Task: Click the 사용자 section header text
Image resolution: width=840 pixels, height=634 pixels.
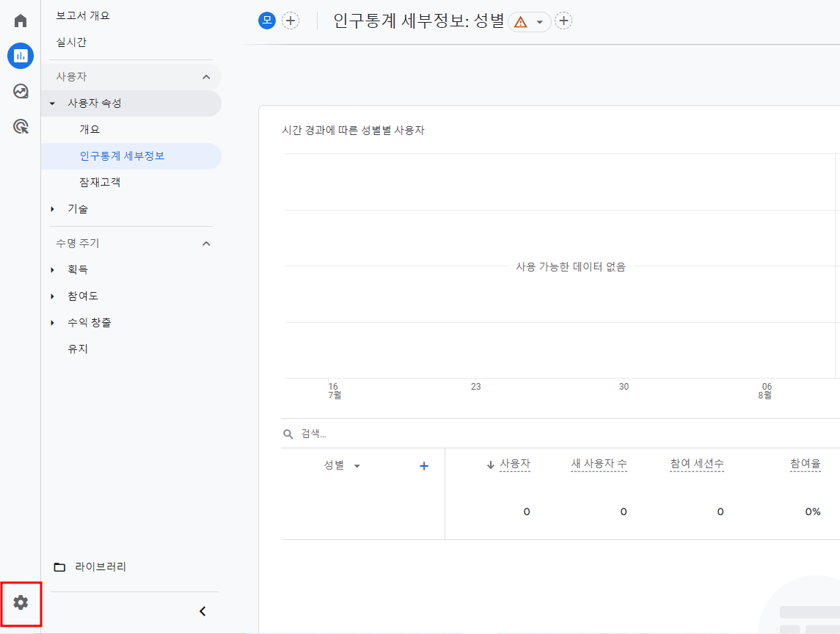Action: point(71,76)
